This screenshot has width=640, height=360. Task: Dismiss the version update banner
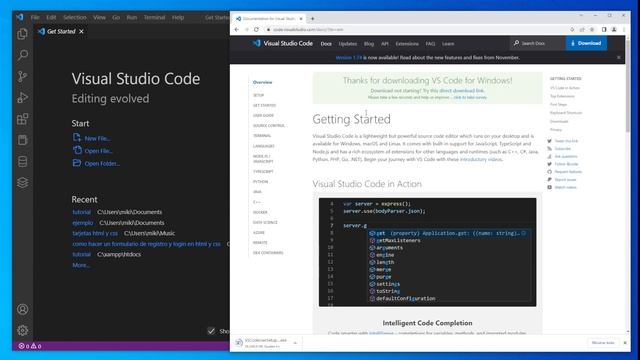619,58
